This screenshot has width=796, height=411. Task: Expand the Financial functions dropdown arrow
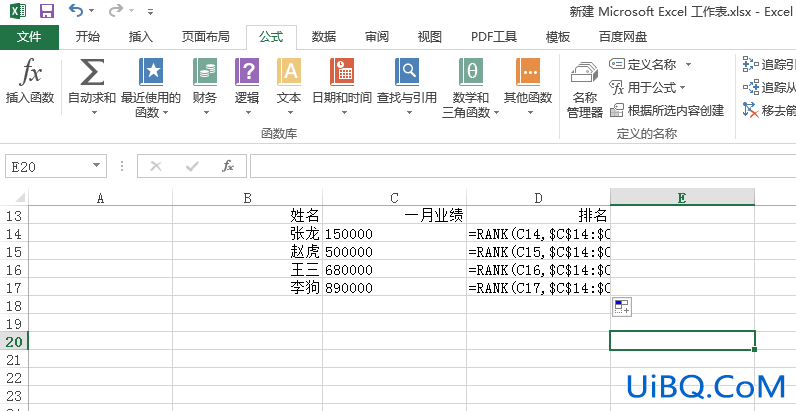pos(206,113)
